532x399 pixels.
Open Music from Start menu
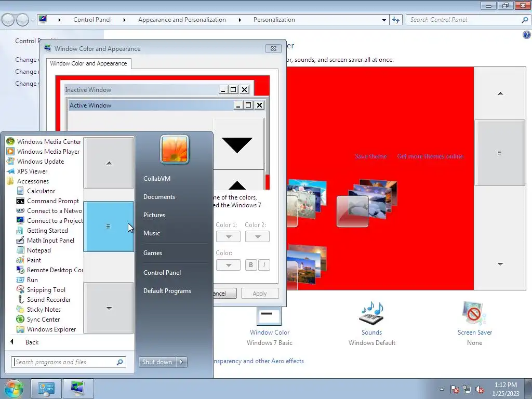(152, 233)
